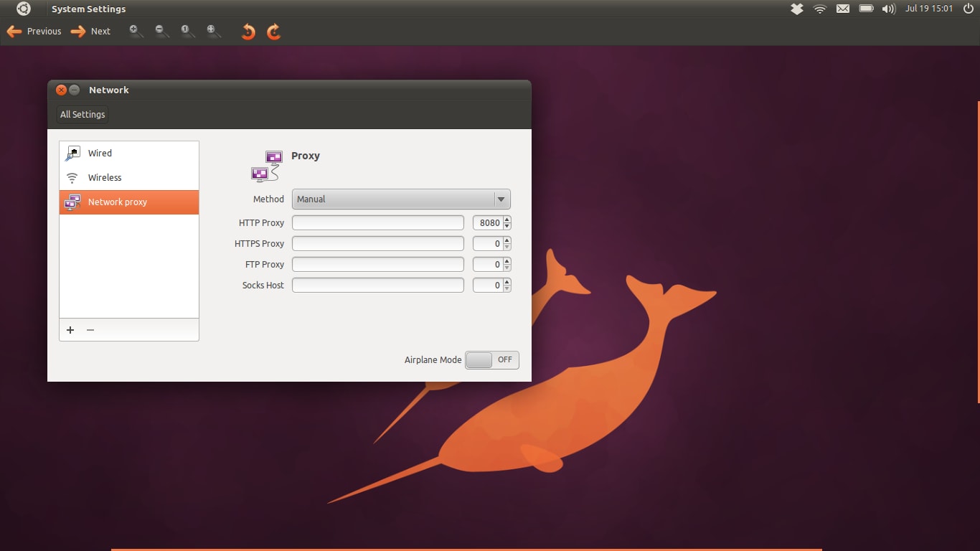Click the Wired connection icon
The width and height of the screenshot is (980, 551).
click(72, 153)
